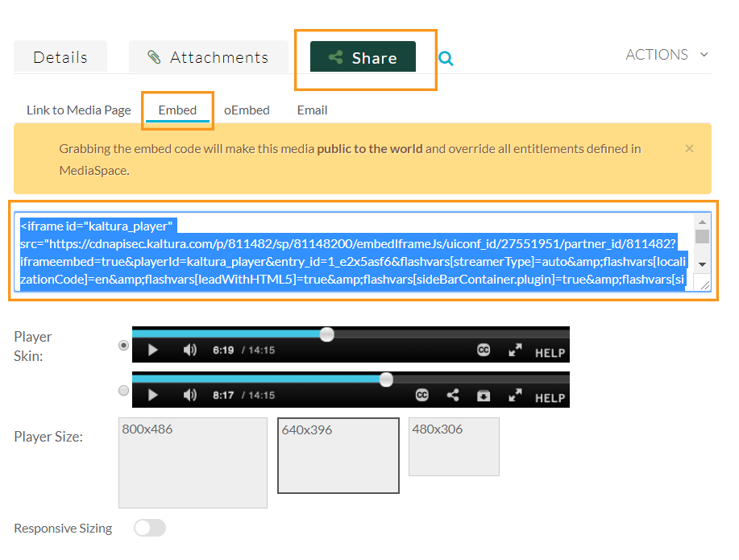The height and width of the screenshot is (560, 739).
Task: Select the first player skin radio button
Action: pos(123,346)
